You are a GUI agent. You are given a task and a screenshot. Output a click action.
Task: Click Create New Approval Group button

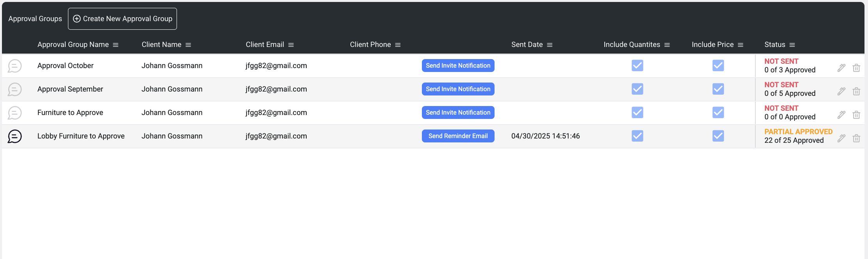click(x=122, y=19)
